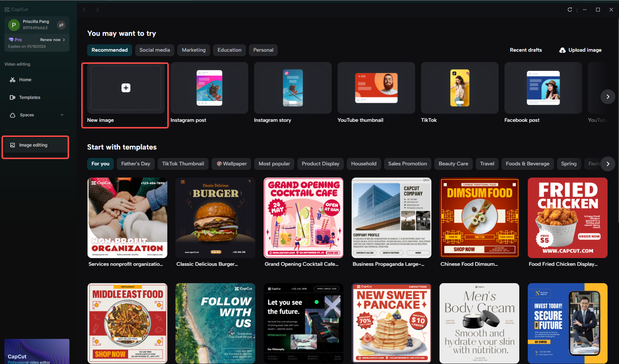
Task: Click the forward navigation arrow
Action: (x=98, y=10)
